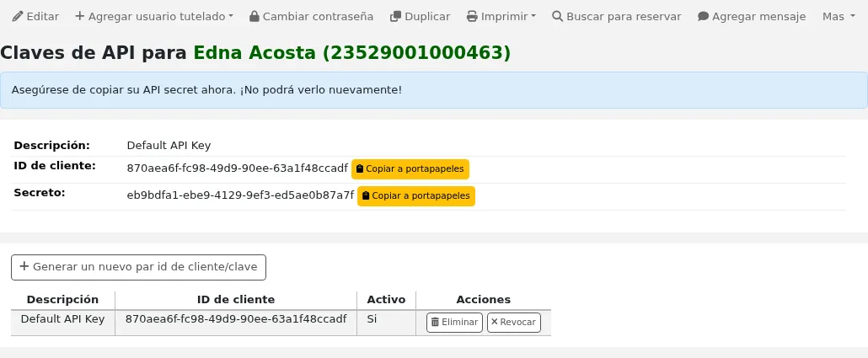Click the Activo column header
Image resolution: width=868 pixels, height=358 pixels.
pyautogui.click(x=387, y=300)
